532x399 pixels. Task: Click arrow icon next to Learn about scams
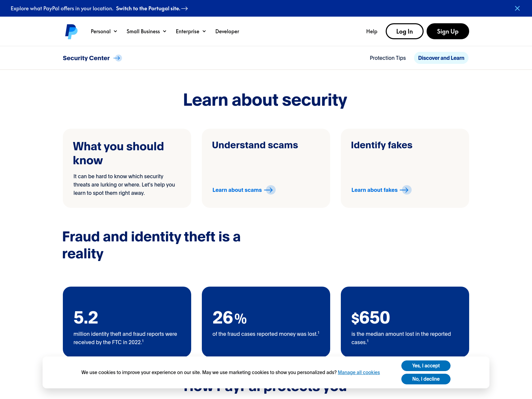click(270, 190)
